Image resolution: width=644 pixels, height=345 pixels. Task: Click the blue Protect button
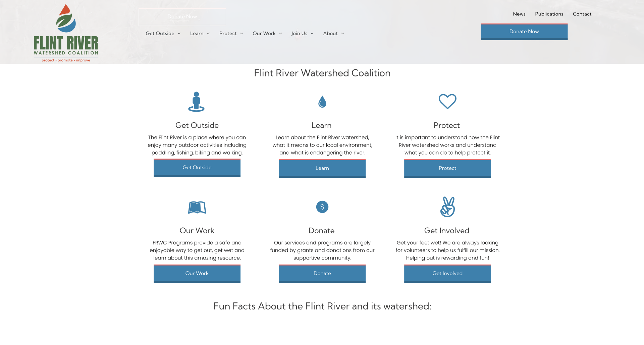pyautogui.click(x=447, y=168)
